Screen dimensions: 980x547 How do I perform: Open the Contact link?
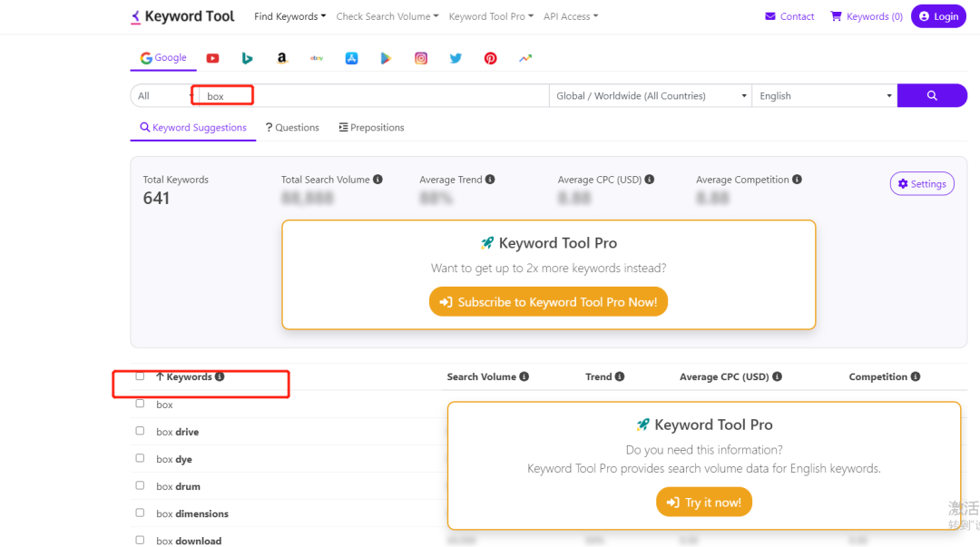(x=789, y=16)
